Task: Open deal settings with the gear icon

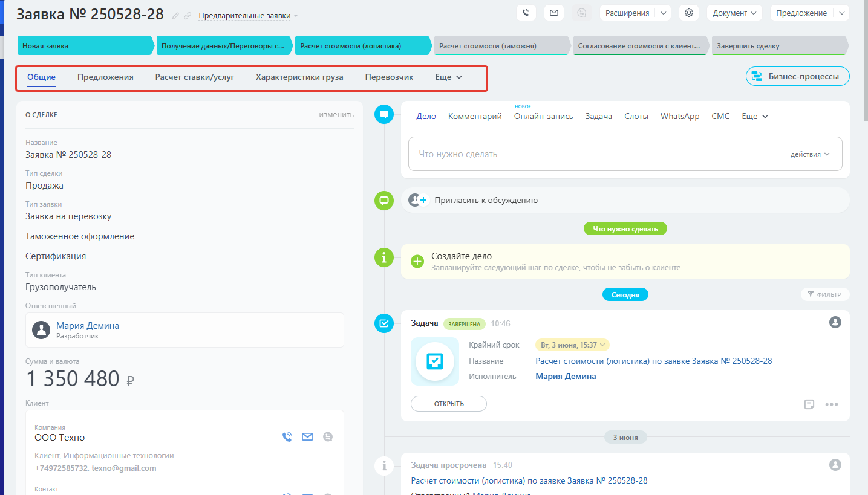Action: click(688, 13)
